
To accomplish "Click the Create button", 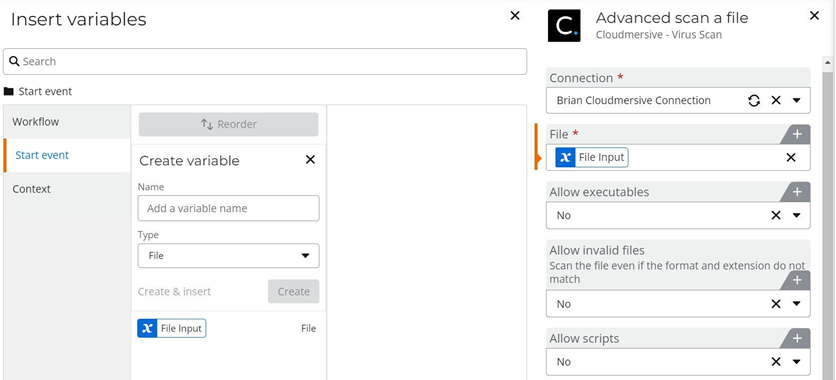I will click(293, 292).
